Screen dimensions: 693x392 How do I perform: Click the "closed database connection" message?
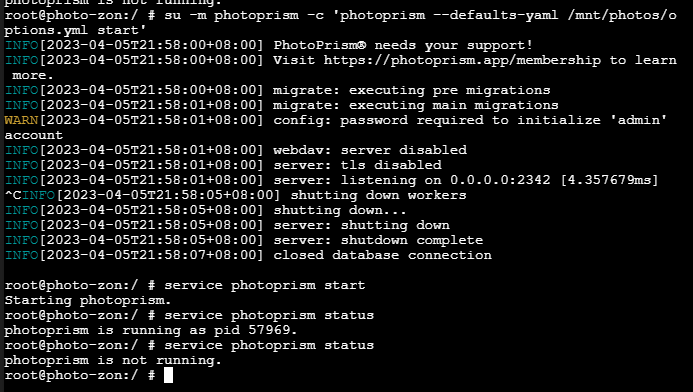382,255
